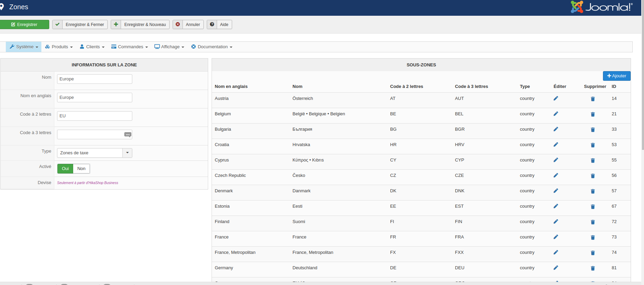Screen dimensions: 644x285
Task: Open the Type dropdown showing Zones de taxe
Action: (x=94, y=153)
